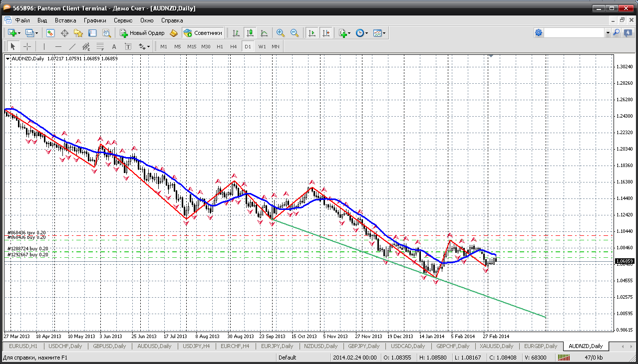Toggle chart auto scroll button
The width and height of the screenshot is (638, 364).
tap(312, 33)
